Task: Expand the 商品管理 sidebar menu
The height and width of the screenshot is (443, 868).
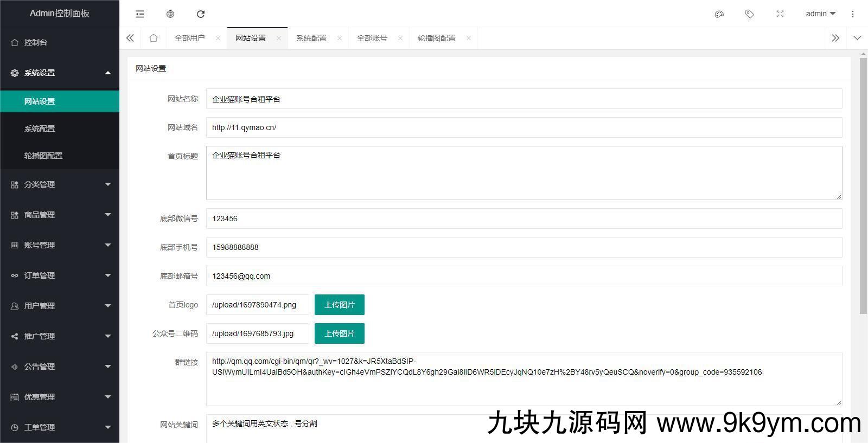Action: coord(60,215)
